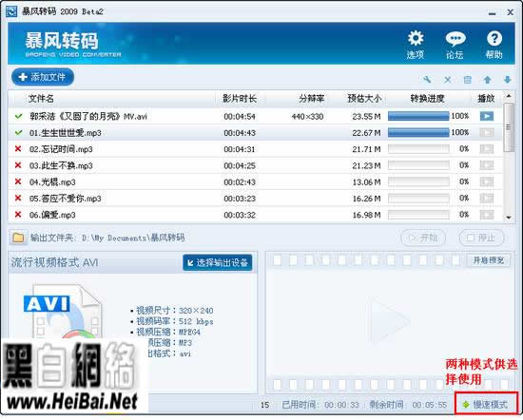
Task: Click output path D:\My Documents\暴风转码
Action: [x=133, y=238]
